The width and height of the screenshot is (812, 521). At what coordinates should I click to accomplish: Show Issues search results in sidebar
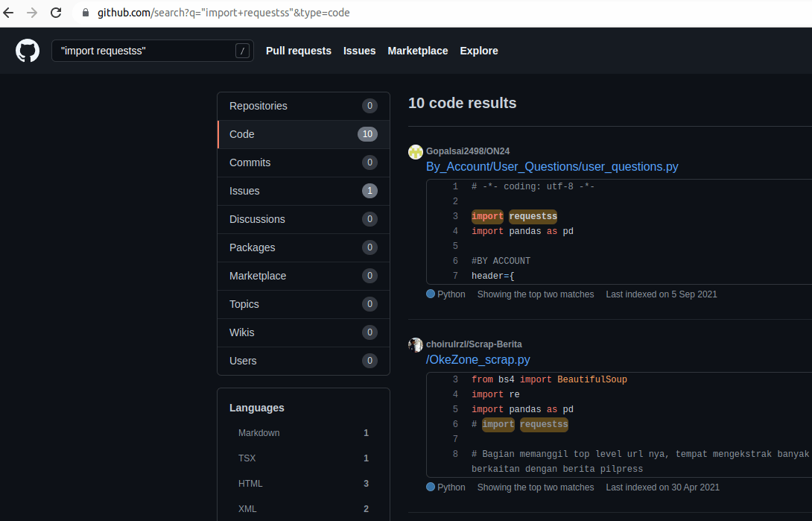coord(244,191)
